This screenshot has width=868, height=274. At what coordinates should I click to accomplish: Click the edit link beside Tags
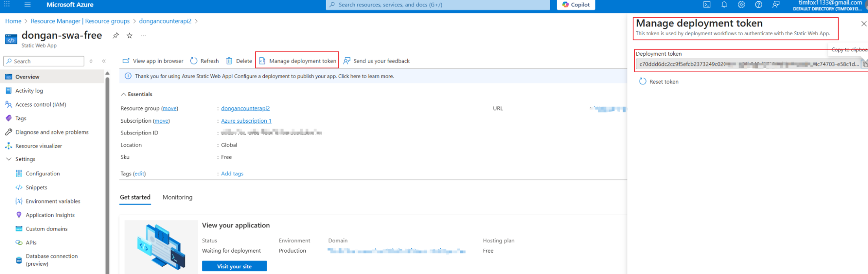pos(139,174)
